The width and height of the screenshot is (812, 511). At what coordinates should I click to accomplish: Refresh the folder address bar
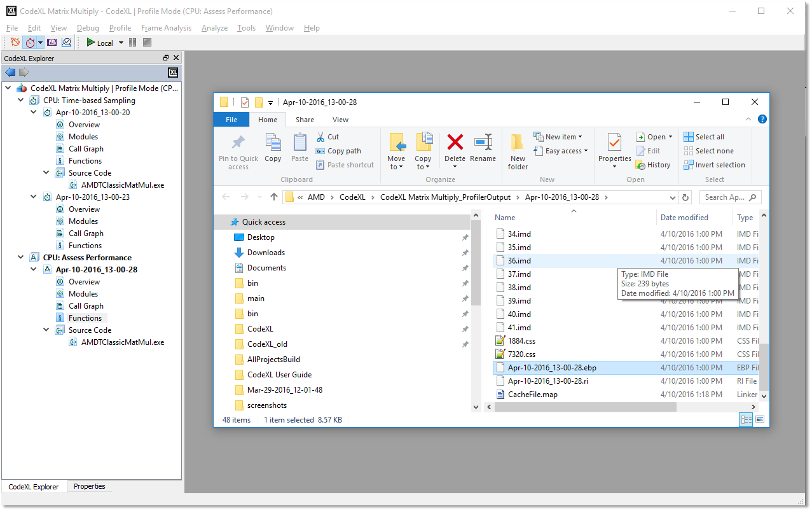685,197
